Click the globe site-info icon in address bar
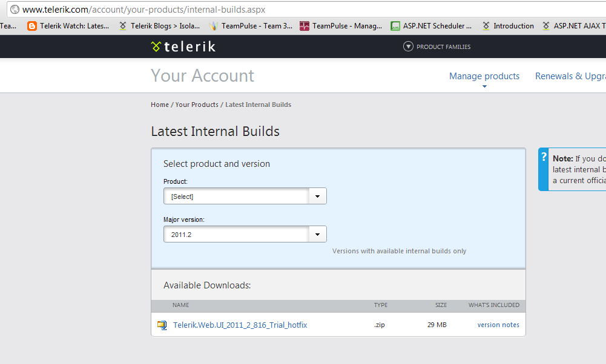This screenshot has width=606, height=364. pyautogui.click(x=15, y=9)
